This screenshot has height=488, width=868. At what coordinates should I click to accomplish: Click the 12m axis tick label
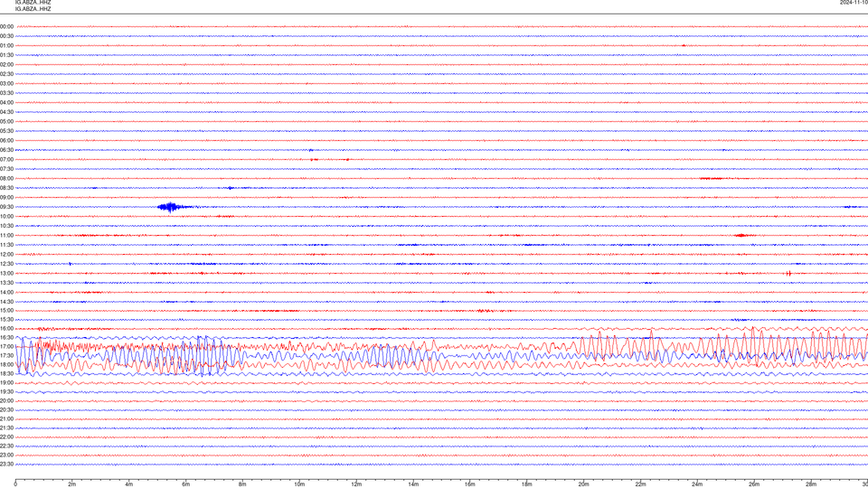(356, 484)
